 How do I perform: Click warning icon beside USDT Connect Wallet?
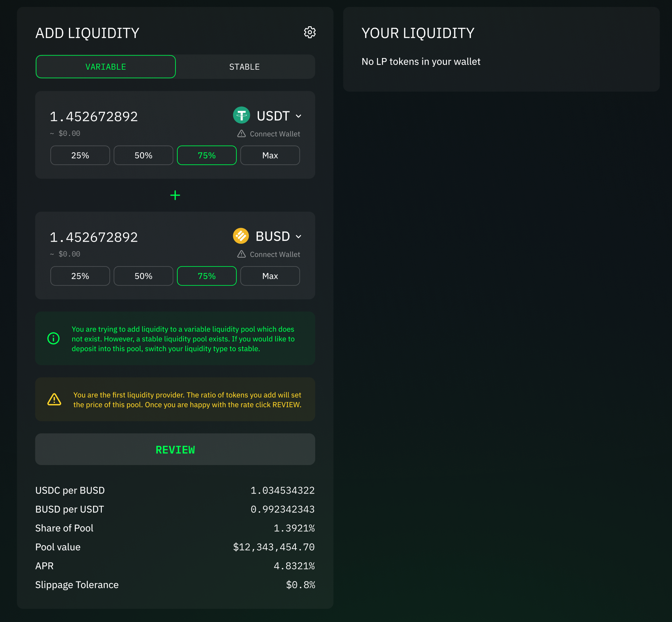click(242, 134)
